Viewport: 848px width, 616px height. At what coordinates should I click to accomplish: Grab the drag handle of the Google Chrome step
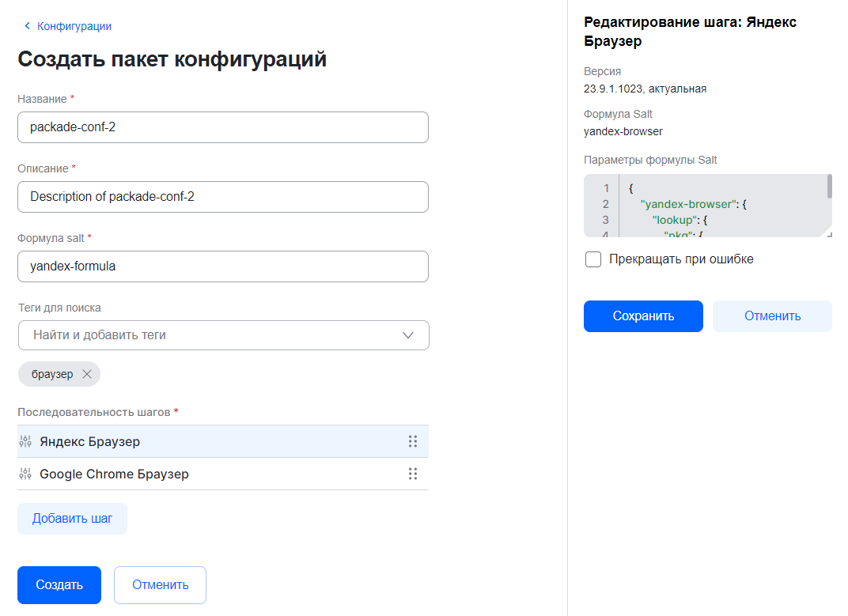point(412,474)
